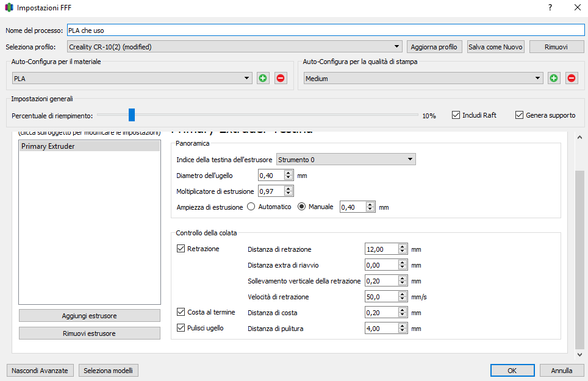Image resolution: width=588 pixels, height=381 pixels.
Task: Remove the Medium quality preset with red minus
Action: (x=572, y=78)
